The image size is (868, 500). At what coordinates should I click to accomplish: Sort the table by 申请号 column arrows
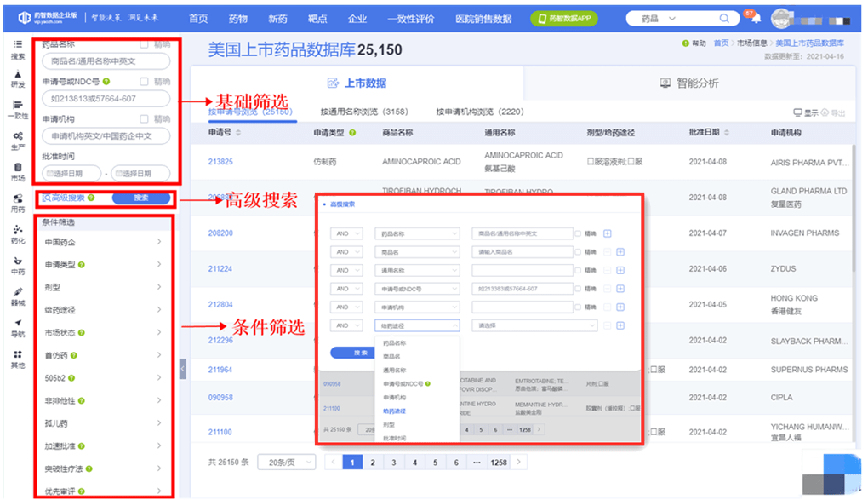pyautogui.click(x=238, y=133)
